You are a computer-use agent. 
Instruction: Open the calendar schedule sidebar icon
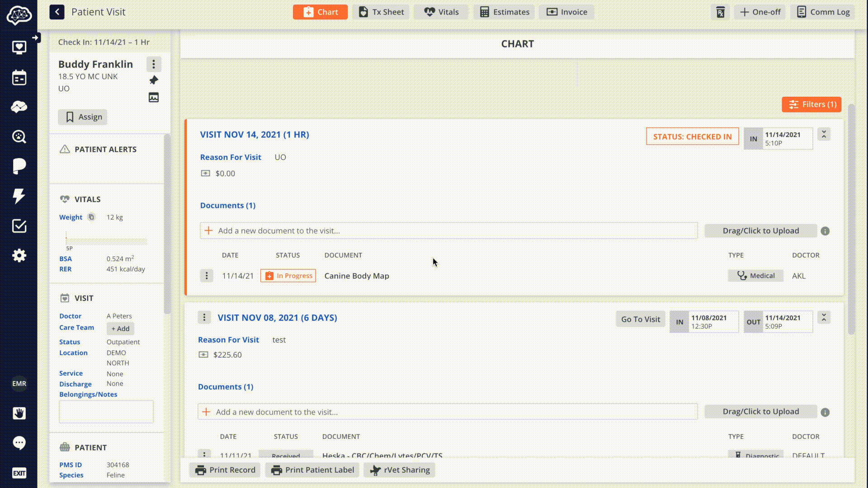tap(19, 78)
